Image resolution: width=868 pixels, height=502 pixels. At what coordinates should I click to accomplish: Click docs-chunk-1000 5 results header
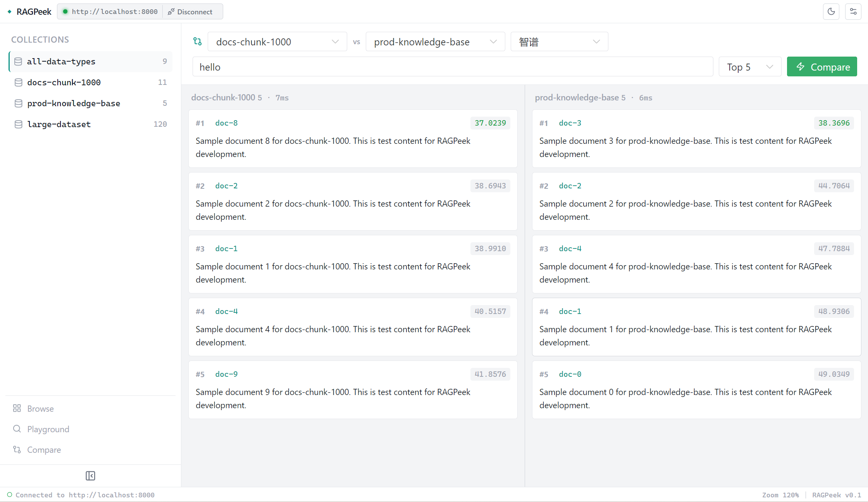(x=226, y=98)
